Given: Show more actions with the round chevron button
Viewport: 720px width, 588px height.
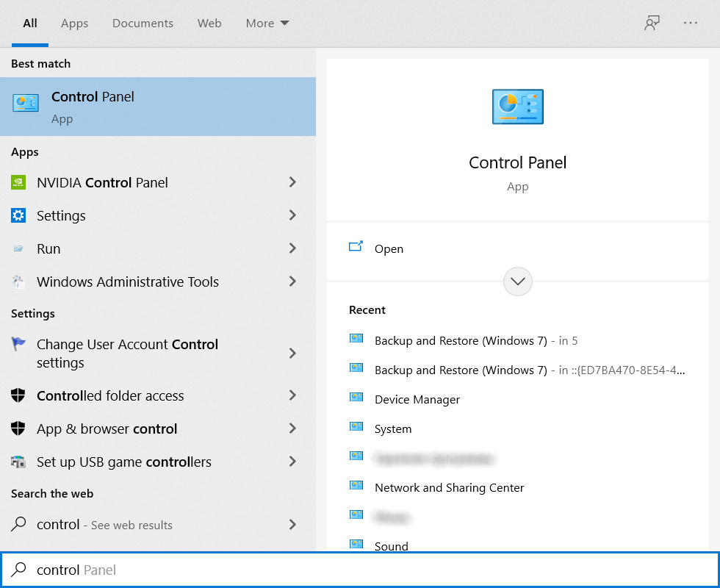Looking at the screenshot, I should click(x=517, y=282).
